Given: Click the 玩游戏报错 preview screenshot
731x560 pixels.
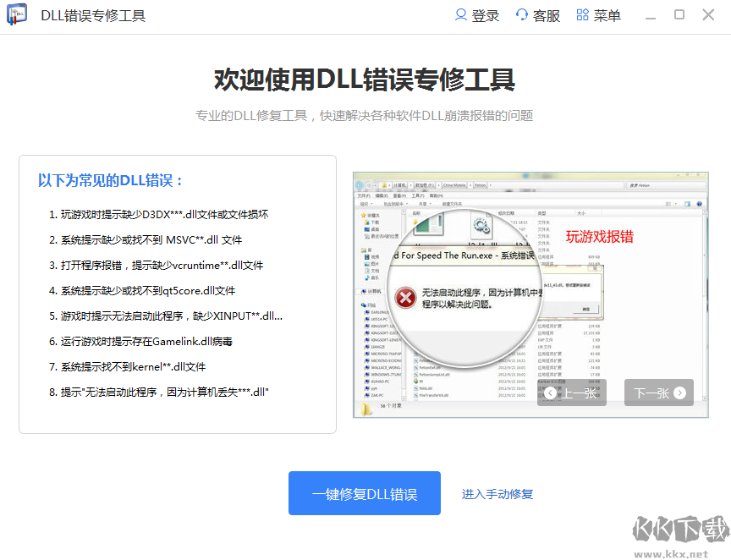Looking at the screenshot, I should (530, 292).
